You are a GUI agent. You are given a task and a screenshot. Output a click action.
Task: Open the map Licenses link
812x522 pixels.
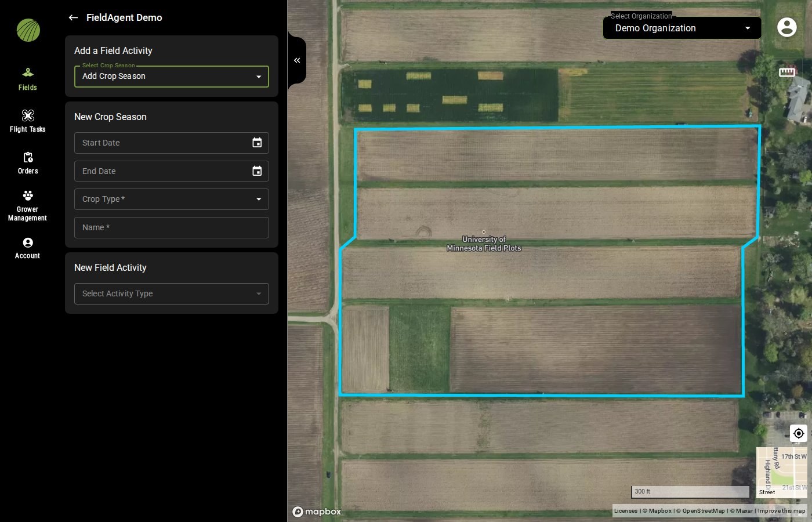[625, 511]
